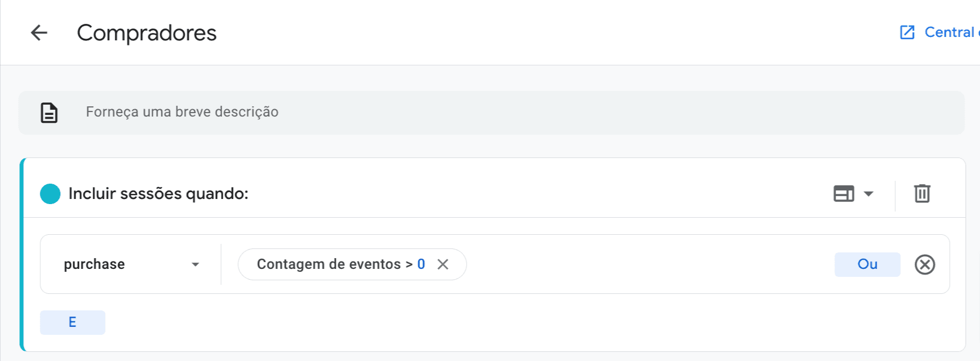Viewport: 980px width, 361px height.
Task: Remove the purchase condition via the circled X
Action: 924,264
